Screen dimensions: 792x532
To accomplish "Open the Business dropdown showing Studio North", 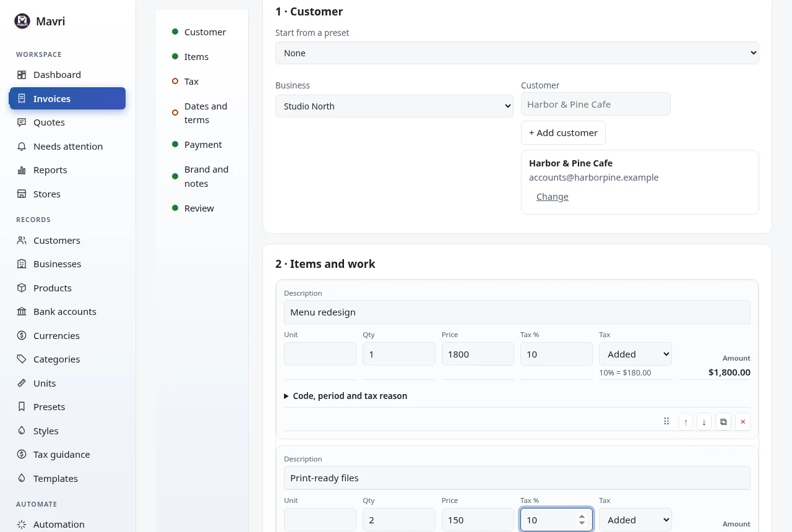I will click(394, 106).
